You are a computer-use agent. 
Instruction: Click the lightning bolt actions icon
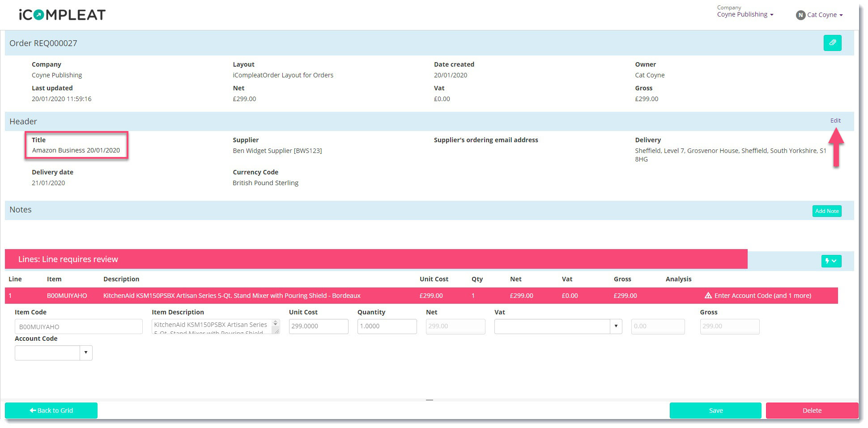(826, 261)
